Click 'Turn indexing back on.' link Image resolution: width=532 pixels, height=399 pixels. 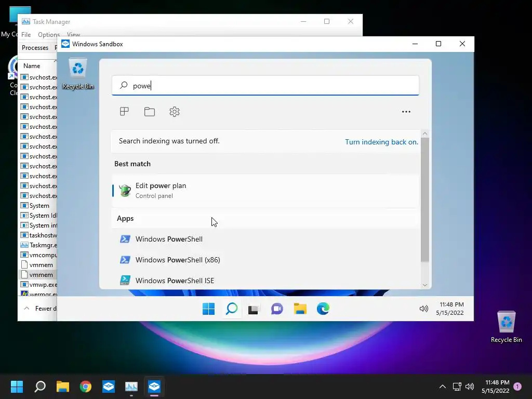coord(381,142)
